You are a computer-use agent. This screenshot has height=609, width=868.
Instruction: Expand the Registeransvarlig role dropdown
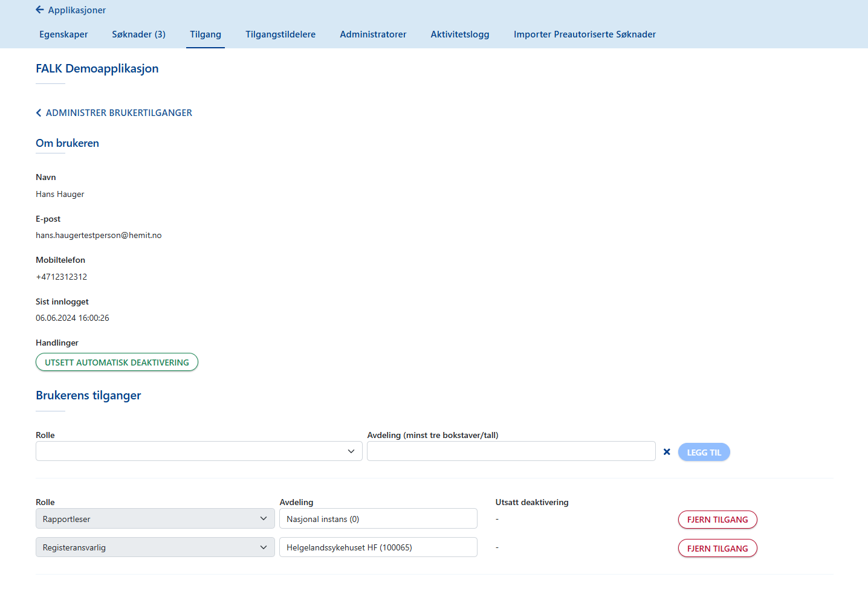tap(155, 547)
